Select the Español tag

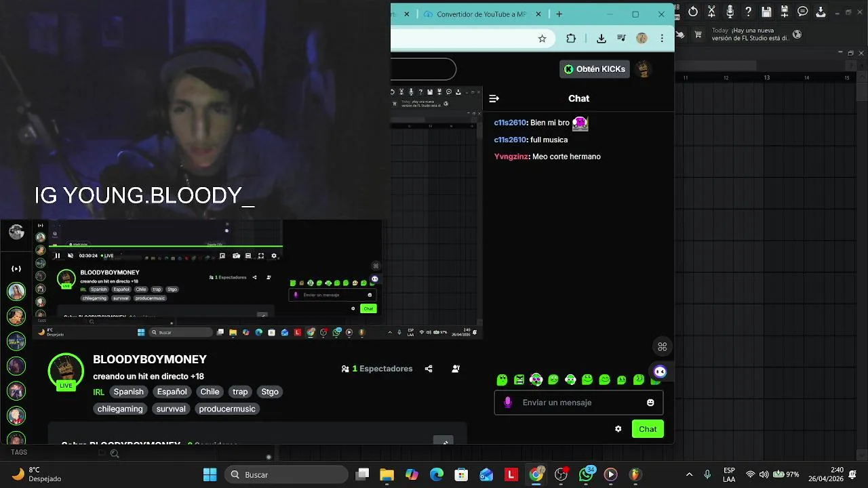pyautogui.click(x=172, y=392)
